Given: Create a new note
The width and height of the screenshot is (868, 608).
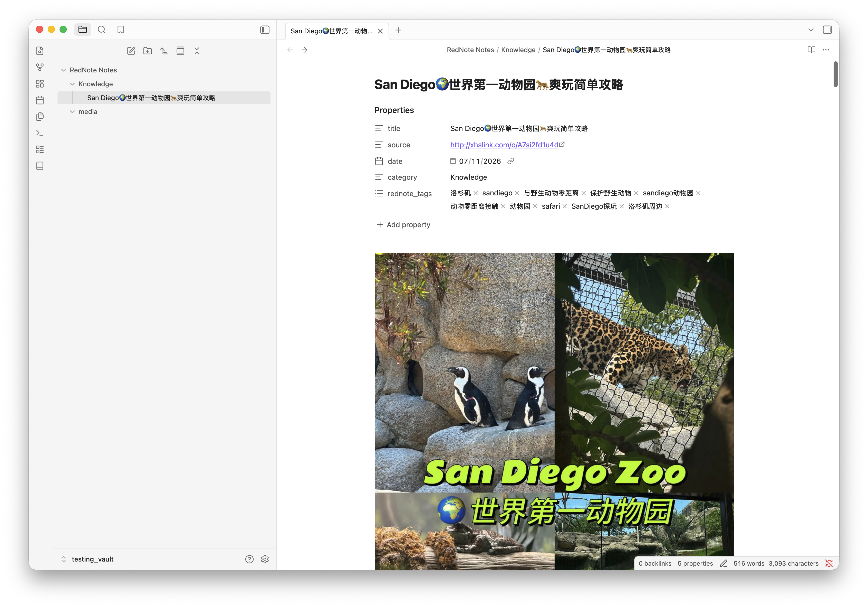Looking at the screenshot, I should (131, 51).
